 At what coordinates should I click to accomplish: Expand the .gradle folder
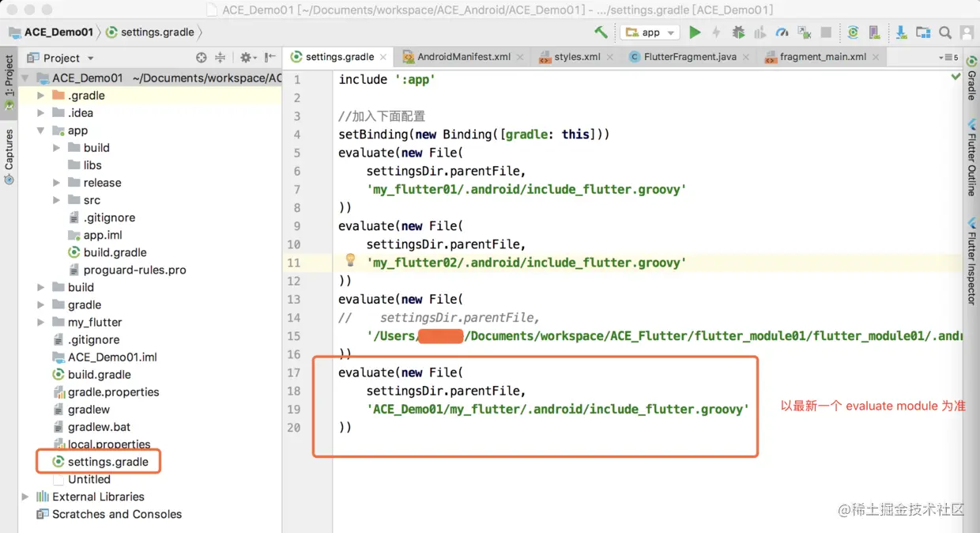coord(41,96)
